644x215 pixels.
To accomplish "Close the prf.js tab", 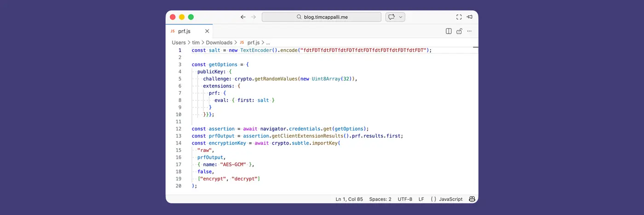I will pyautogui.click(x=207, y=31).
